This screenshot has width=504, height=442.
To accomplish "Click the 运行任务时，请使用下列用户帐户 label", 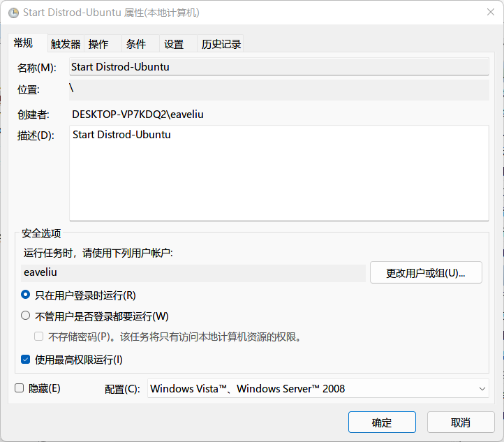I will coord(98,253).
